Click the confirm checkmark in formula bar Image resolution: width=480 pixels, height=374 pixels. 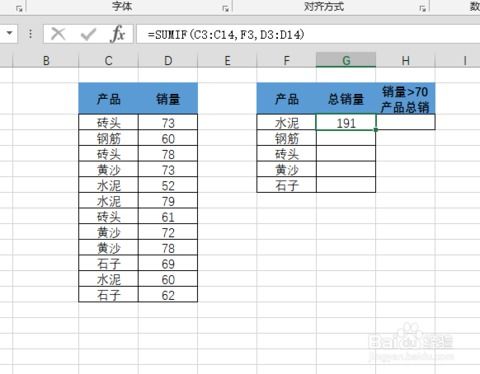(x=88, y=34)
